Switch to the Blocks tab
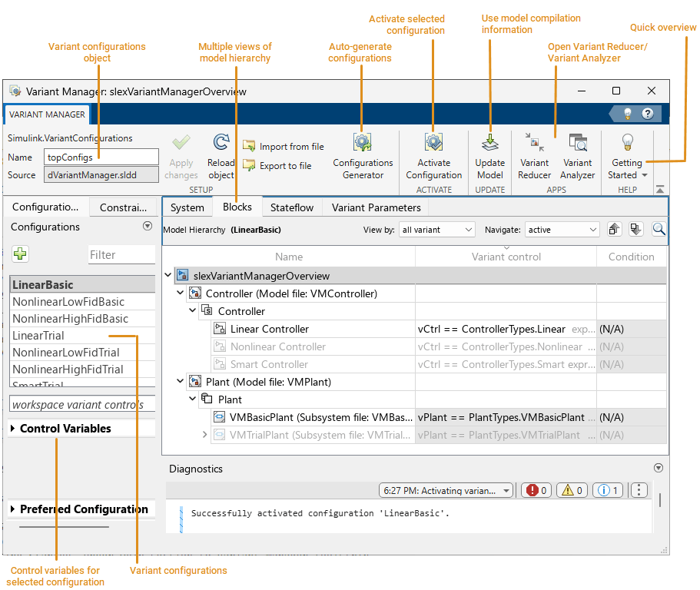700x590 pixels. (x=237, y=207)
